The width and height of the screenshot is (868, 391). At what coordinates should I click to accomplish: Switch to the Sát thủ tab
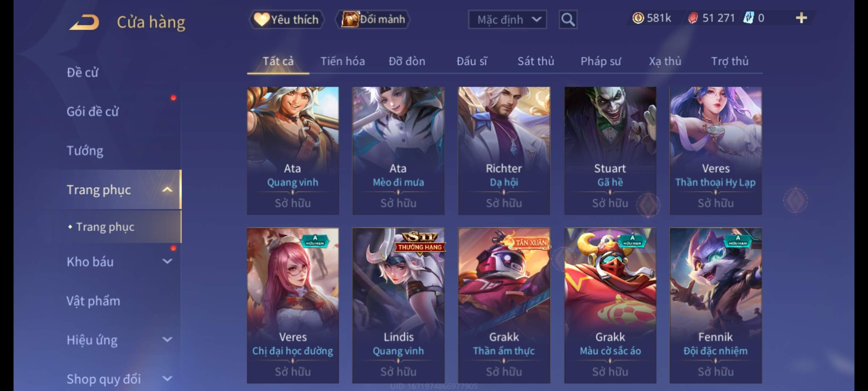[x=536, y=61]
